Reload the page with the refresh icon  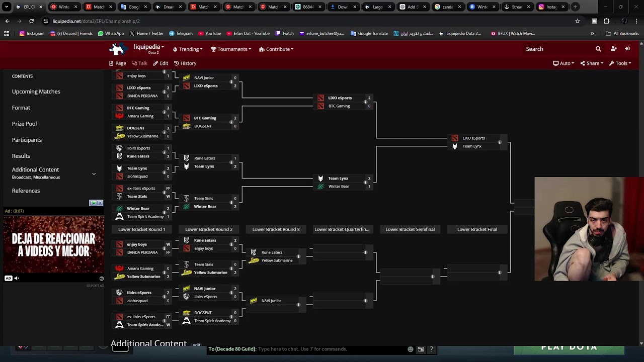coord(31,21)
